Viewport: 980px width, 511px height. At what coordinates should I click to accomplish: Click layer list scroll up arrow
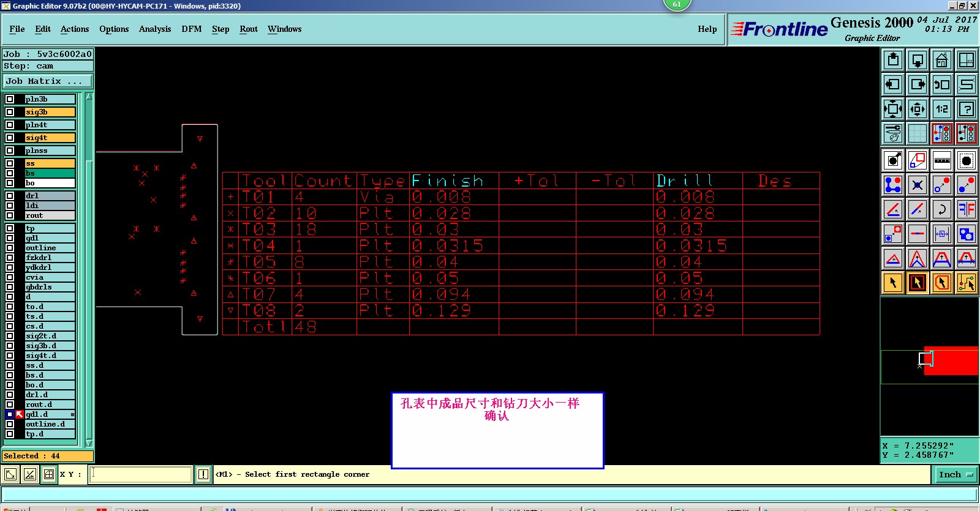[x=89, y=97]
